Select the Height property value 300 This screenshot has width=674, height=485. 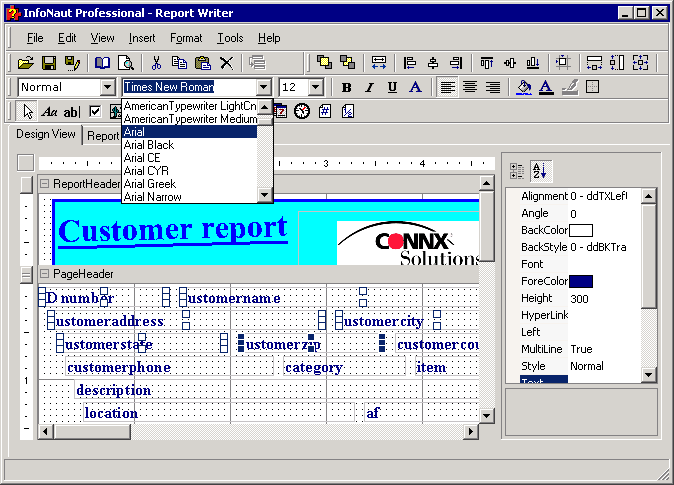pyautogui.click(x=579, y=299)
